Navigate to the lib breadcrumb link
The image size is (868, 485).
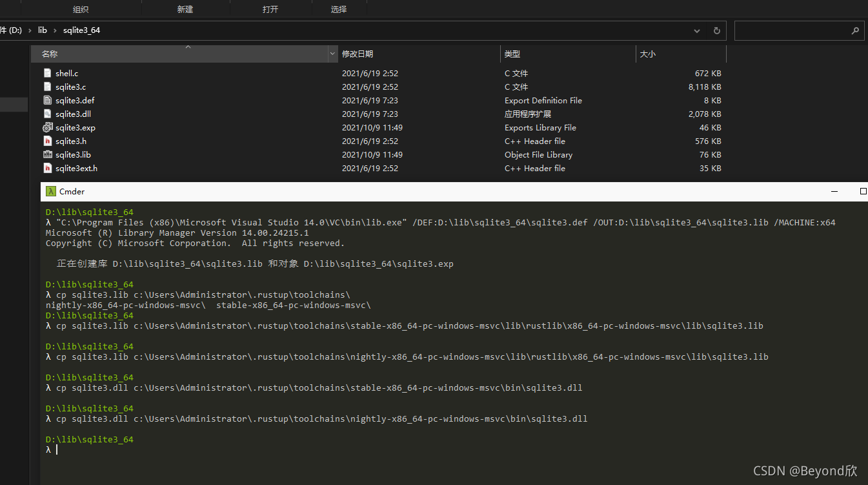click(x=42, y=30)
